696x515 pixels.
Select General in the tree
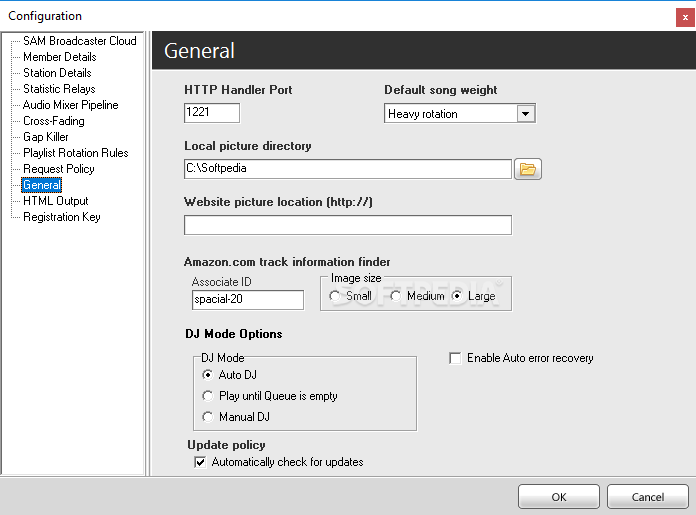42,185
